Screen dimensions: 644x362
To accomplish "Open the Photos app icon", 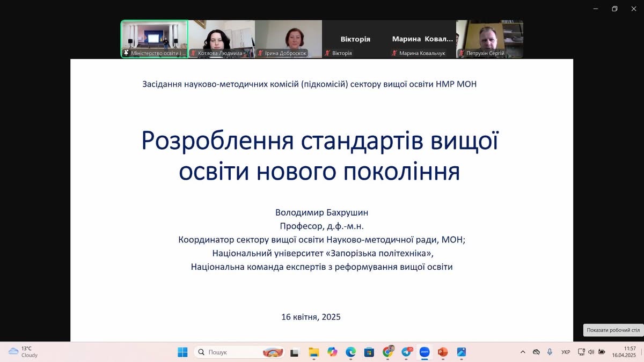I will (461, 352).
